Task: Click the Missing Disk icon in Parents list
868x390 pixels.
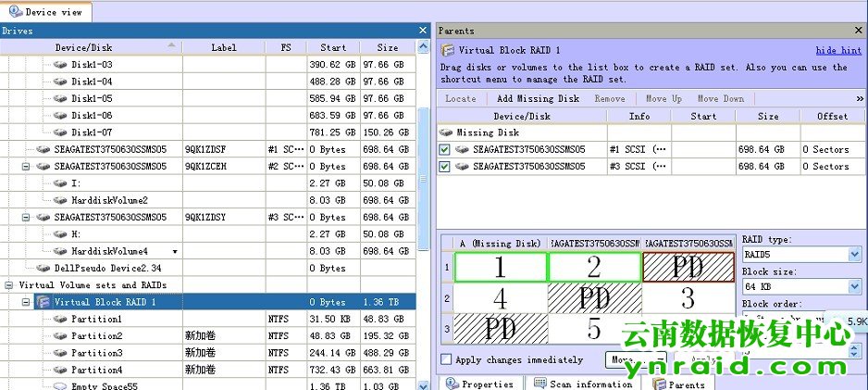Action: tap(445, 132)
